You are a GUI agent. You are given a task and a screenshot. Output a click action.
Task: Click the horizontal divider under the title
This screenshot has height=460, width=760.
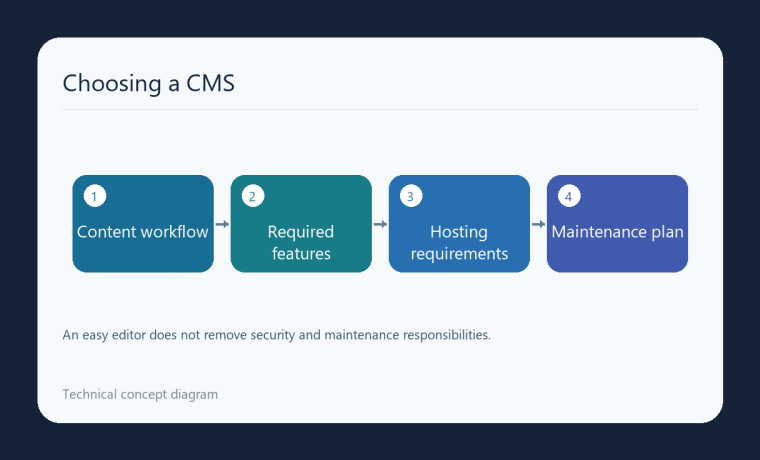click(x=380, y=110)
